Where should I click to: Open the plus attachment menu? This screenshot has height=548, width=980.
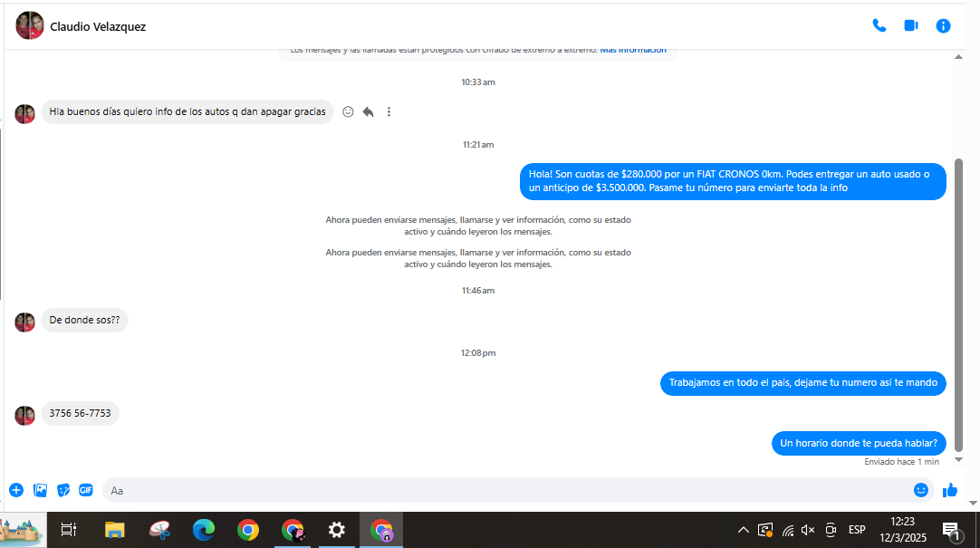16,491
